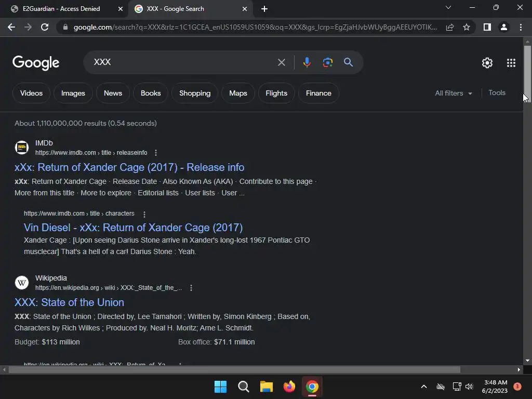Filter results by Images
Image resolution: width=532 pixels, height=399 pixels.
tap(73, 93)
